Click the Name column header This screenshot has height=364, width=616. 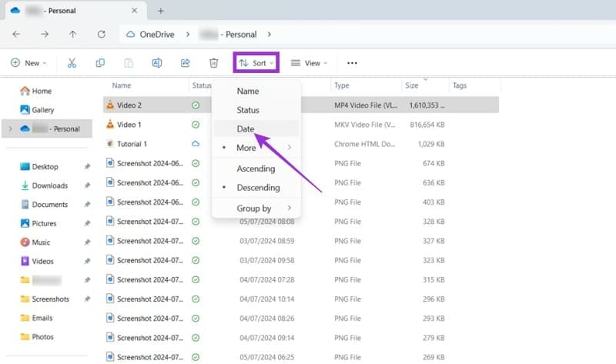coord(122,85)
